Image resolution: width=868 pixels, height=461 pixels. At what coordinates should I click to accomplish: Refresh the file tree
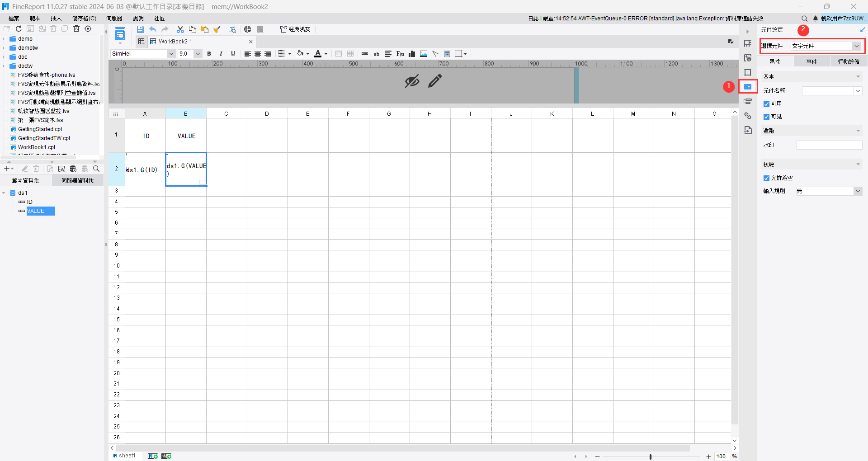[x=19, y=29]
